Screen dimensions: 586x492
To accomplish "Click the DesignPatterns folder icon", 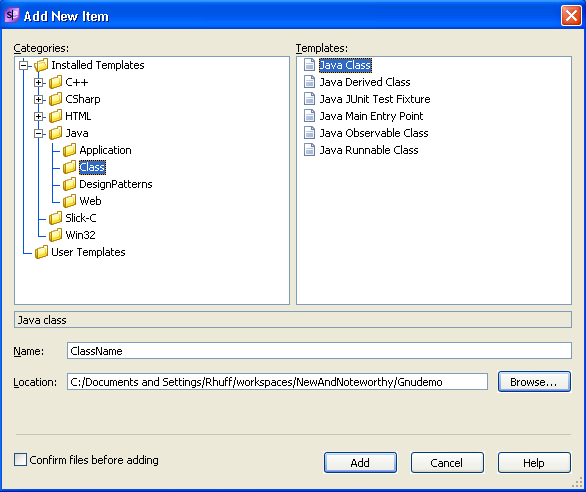I will (70, 184).
